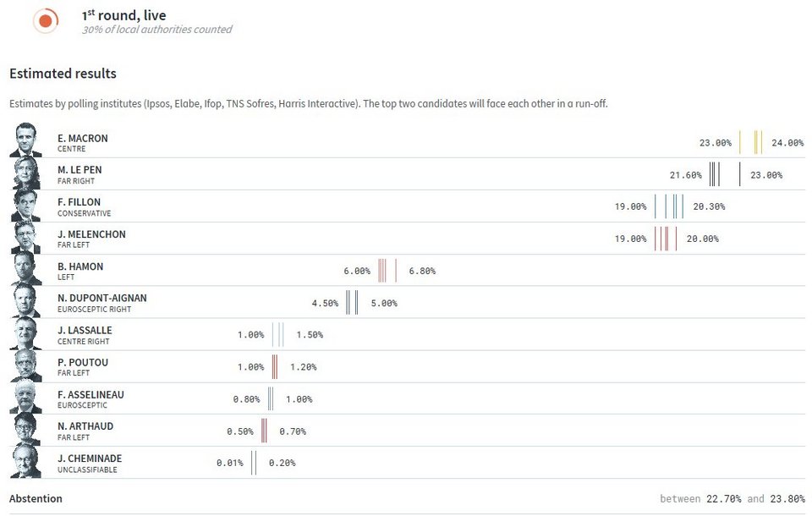Click Melenchon's red estimate bars
812x516 pixels.
666,239
